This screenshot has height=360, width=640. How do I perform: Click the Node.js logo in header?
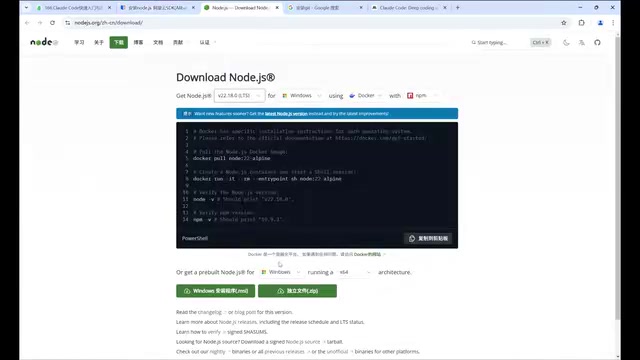pos(44,42)
